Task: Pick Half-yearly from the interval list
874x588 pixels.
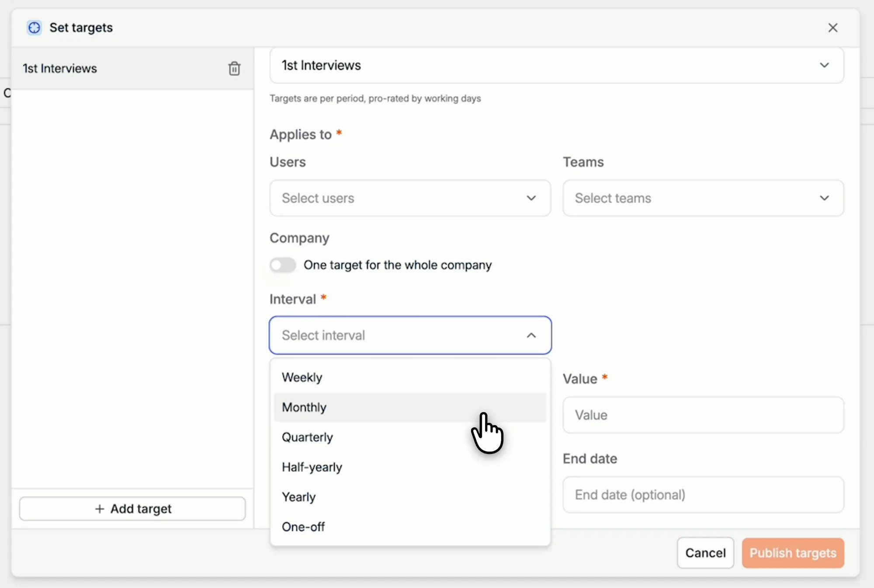Action: 410,467
